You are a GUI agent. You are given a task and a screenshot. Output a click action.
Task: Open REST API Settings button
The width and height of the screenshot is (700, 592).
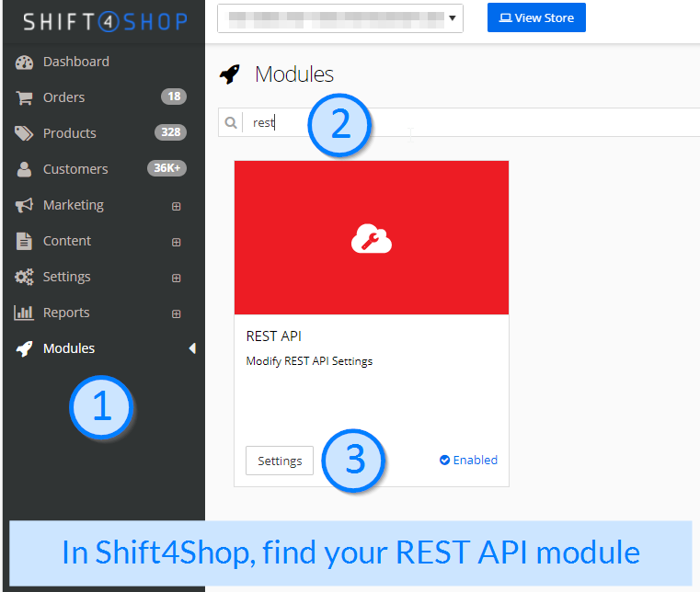pos(280,461)
